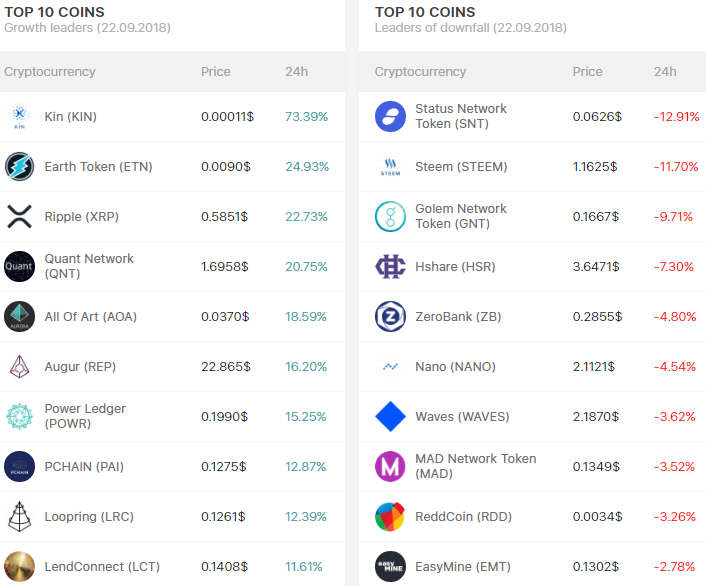The width and height of the screenshot is (706, 586).
Task: Click the Augur REP logo icon
Action: tap(19, 367)
